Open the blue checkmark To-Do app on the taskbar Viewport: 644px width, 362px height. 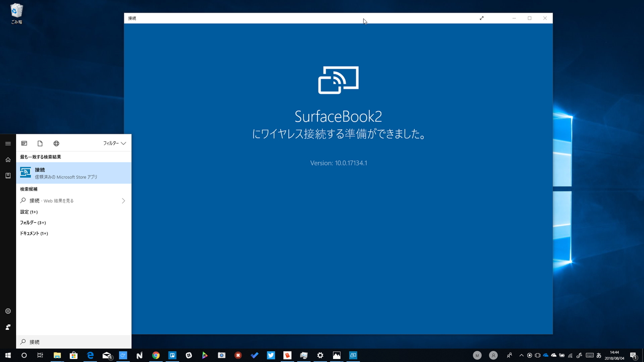(254, 355)
